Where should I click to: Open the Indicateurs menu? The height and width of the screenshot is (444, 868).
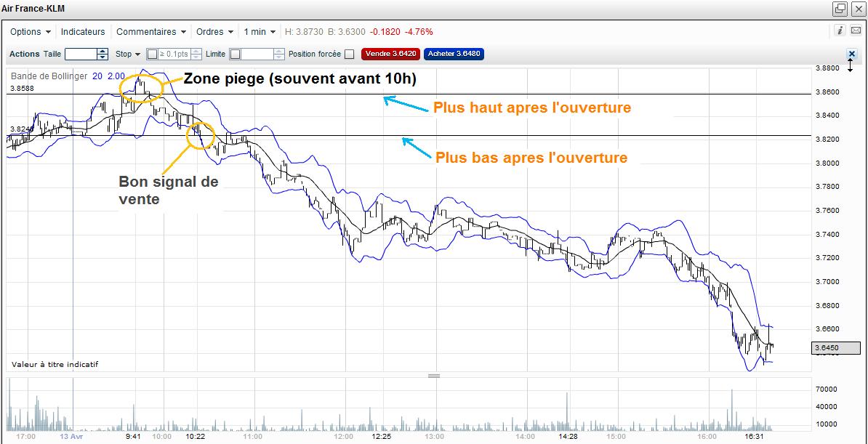pos(82,31)
